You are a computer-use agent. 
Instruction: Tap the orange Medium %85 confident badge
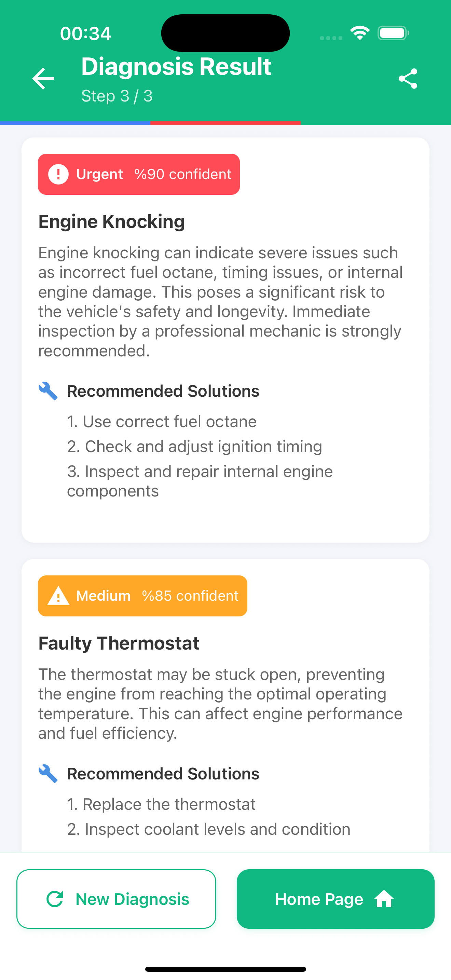[142, 596]
